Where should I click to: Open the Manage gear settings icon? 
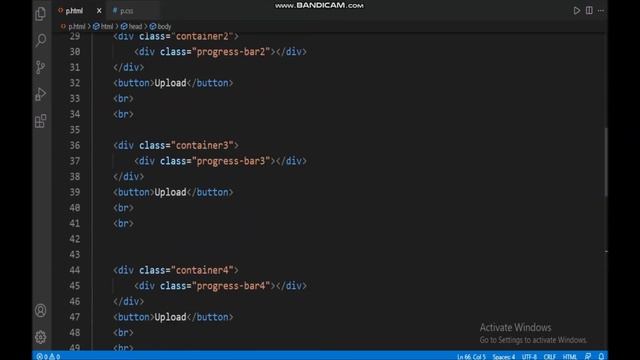pos(40,337)
